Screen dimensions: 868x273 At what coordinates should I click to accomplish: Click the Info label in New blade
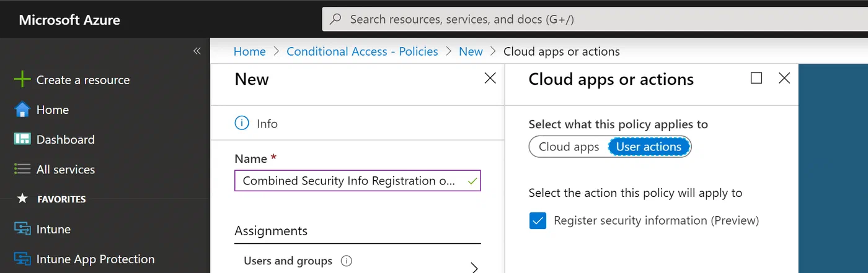tap(267, 124)
